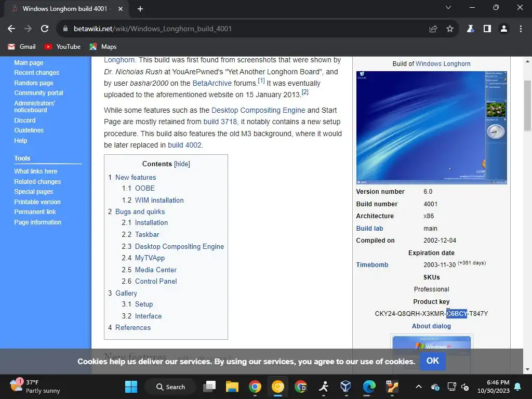Toggle the browser side panel
Image resolution: width=532 pixels, height=399 pixels.
[x=487, y=29]
